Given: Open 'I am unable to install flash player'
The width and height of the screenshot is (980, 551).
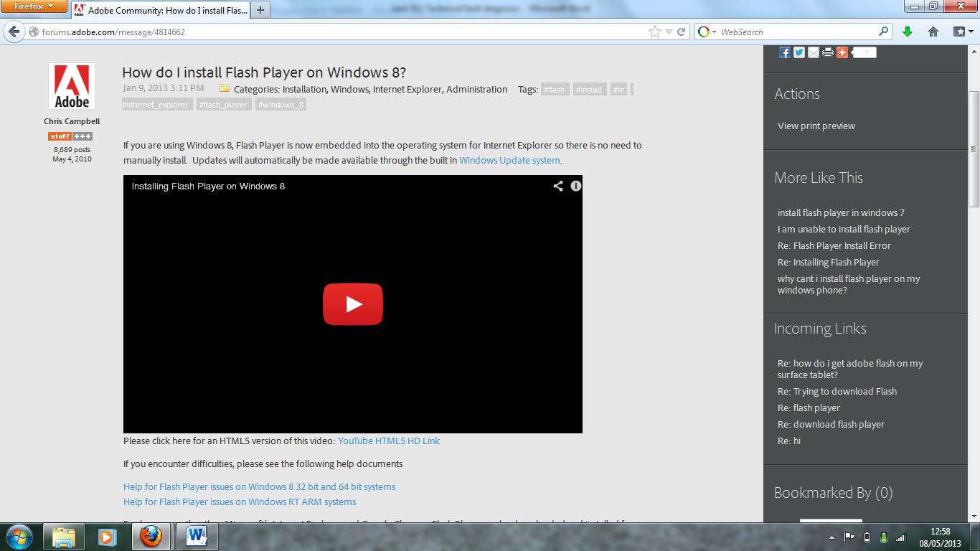Looking at the screenshot, I should [844, 229].
